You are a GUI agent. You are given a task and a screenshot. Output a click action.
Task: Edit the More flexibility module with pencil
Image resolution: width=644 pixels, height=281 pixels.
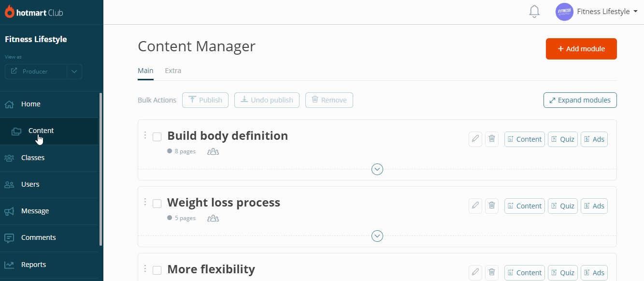click(475, 273)
